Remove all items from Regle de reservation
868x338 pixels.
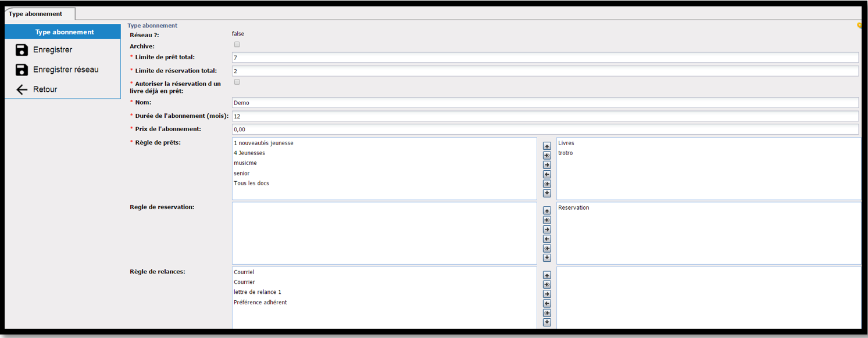click(546, 248)
